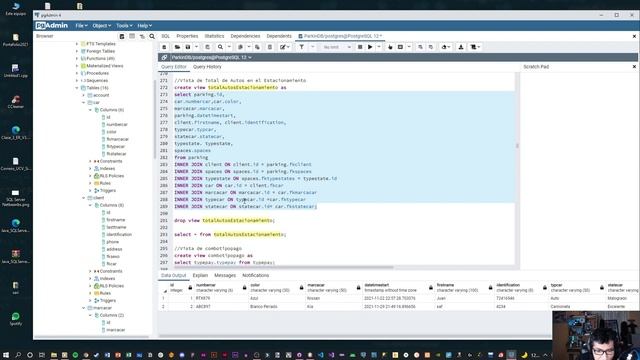640x360 pixels.
Task: Select numbercar column in car table tree
Action: (117, 124)
